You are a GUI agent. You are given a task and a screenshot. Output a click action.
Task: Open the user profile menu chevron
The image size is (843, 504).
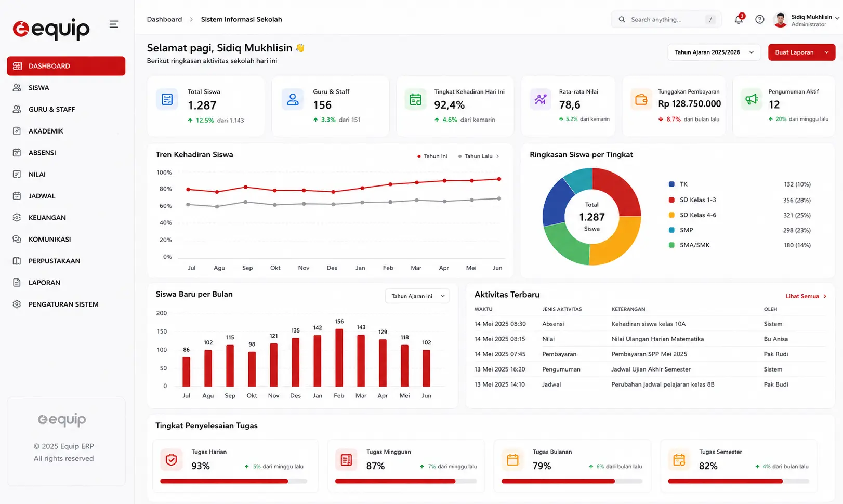(837, 18)
